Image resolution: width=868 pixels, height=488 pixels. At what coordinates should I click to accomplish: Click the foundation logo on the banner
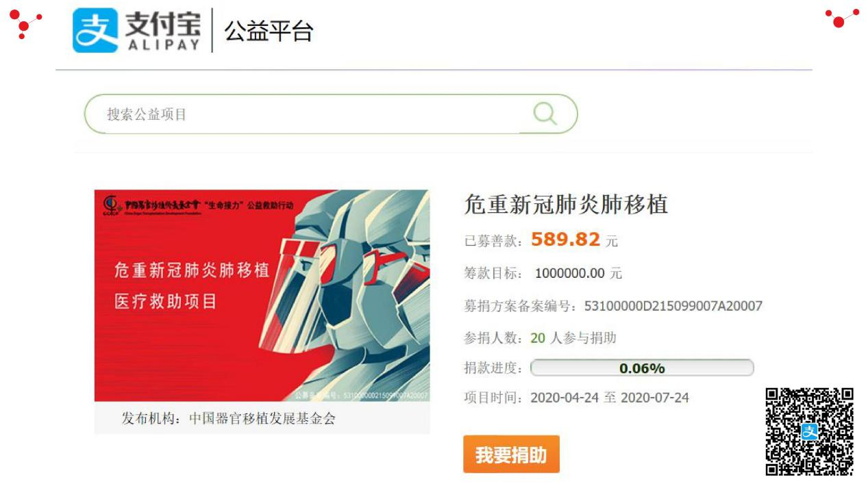tap(110, 205)
